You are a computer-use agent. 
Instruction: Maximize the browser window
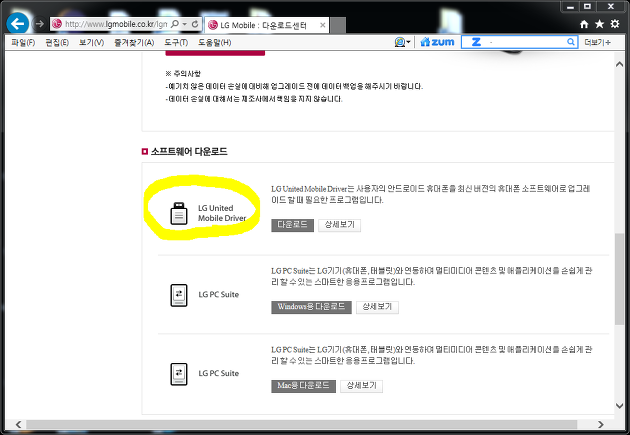tap(588, 6)
